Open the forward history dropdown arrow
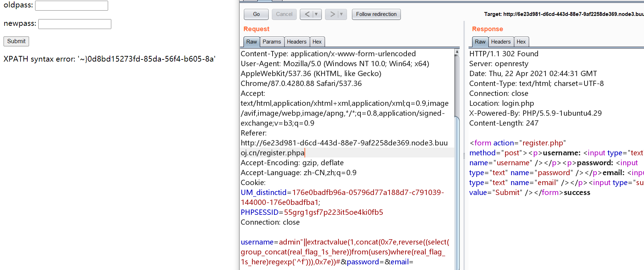The height and width of the screenshot is (270, 644). click(342, 14)
